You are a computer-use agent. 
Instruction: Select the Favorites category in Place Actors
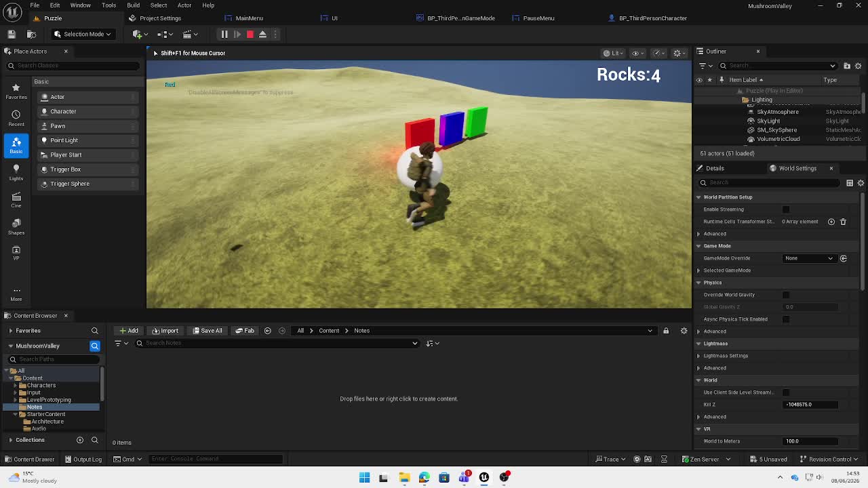(x=16, y=91)
